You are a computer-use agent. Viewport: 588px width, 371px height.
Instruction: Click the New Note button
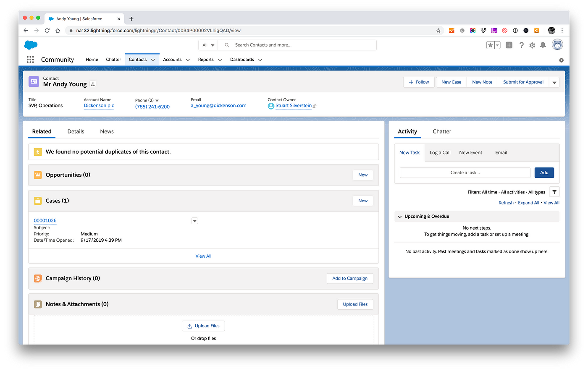(482, 82)
